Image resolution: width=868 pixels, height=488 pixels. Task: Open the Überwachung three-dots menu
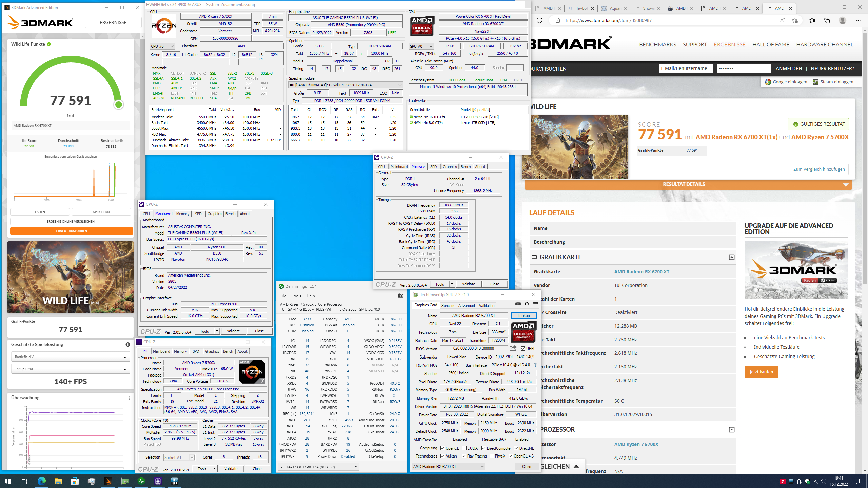tap(130, 398)
